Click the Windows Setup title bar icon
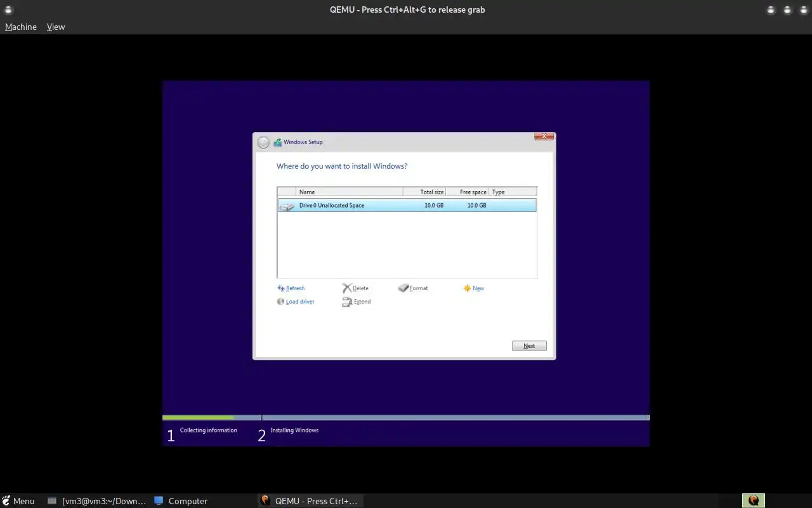Image resolution: width=812 pixels, height=508 pixels. tap(278, 142)
